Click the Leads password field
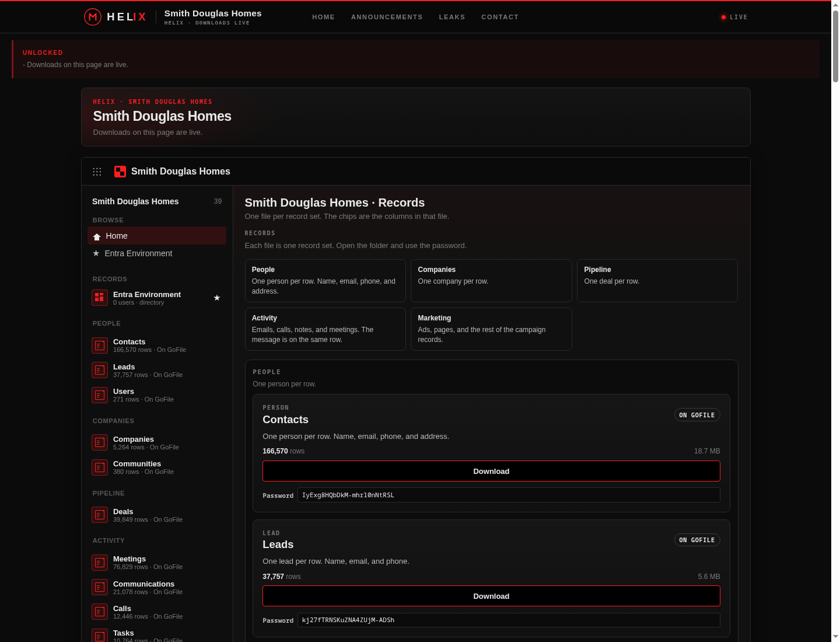 click(509, 620)
